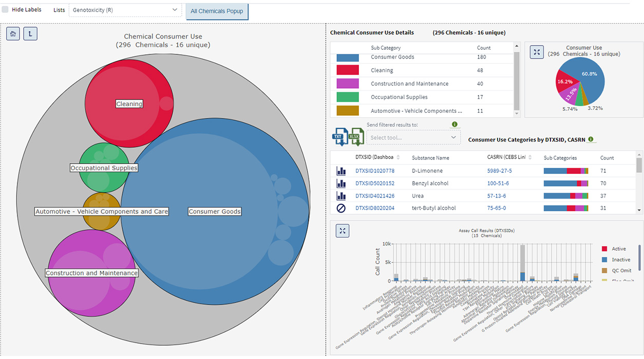The image size is (644, 359).
Task: Download results as TXT file
Action: pos(339,137)
